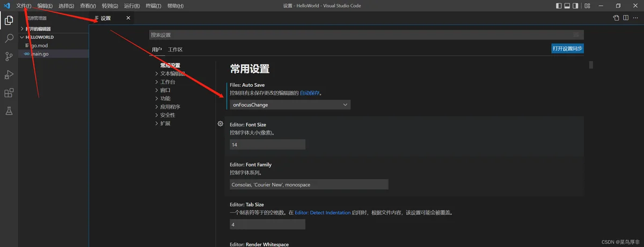This screenshot has width=644, height=247.
Task: Open the 查看(V) menu
Action: click(88, 5)
